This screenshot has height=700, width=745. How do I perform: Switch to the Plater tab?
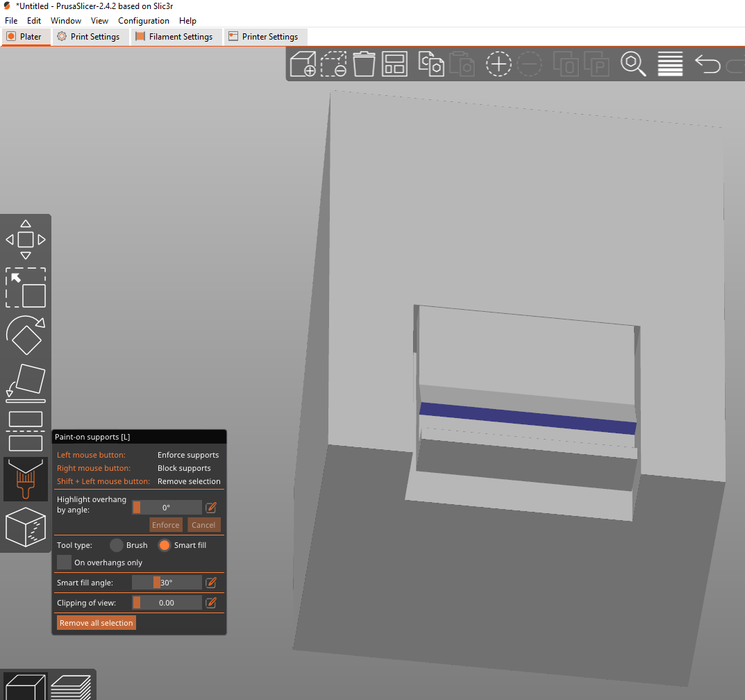26,37
